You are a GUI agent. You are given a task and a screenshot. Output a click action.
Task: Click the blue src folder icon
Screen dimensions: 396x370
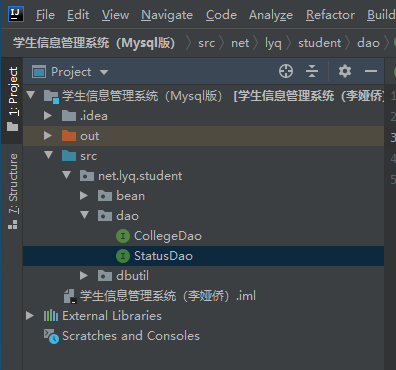(x=69, y=156)
